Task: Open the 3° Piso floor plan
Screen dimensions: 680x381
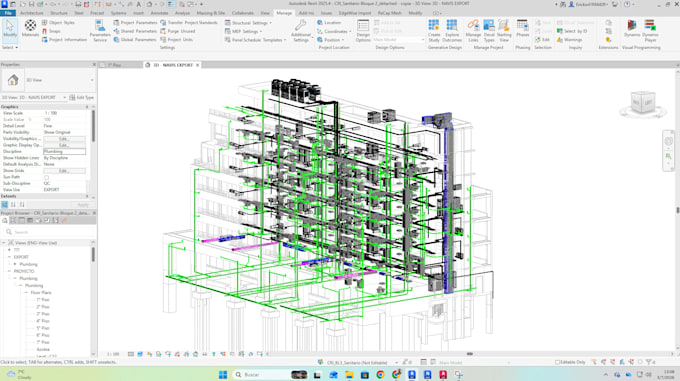Action: (x=43, y=314)
